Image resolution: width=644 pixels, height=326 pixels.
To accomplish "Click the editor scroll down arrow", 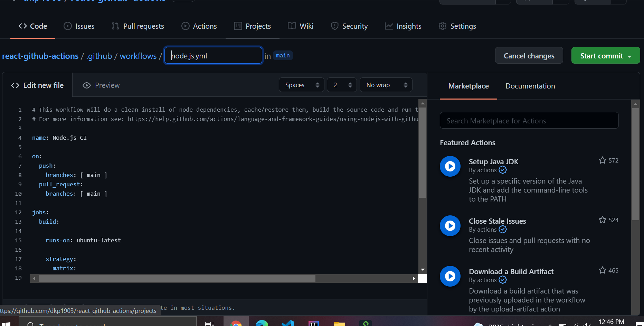I will [x=423, y=270].
